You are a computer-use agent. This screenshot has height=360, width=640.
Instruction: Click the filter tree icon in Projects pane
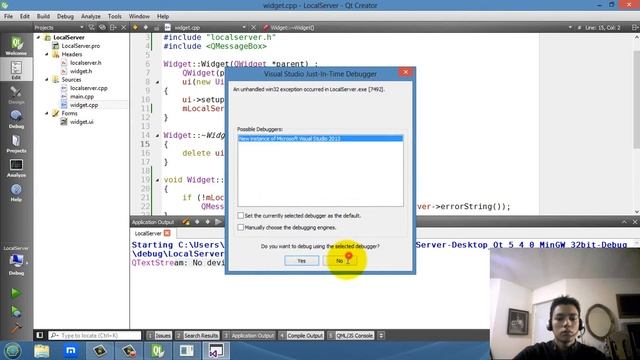tap(91, 27)
